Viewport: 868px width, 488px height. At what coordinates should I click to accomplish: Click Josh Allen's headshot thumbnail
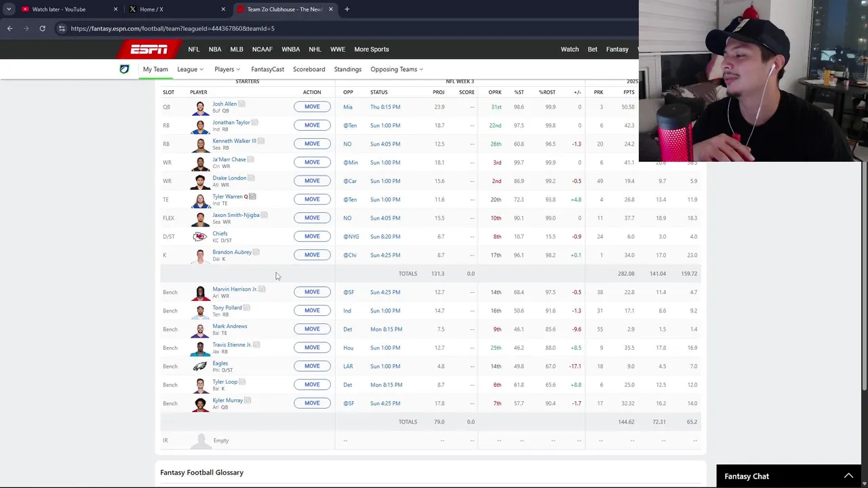click(x=200, y=107)
